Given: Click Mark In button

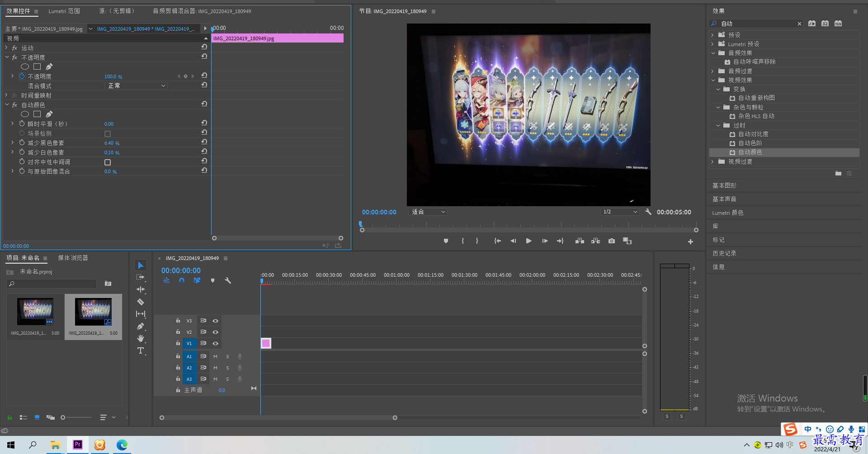Looking at the screenshot, I should point(462,241).
